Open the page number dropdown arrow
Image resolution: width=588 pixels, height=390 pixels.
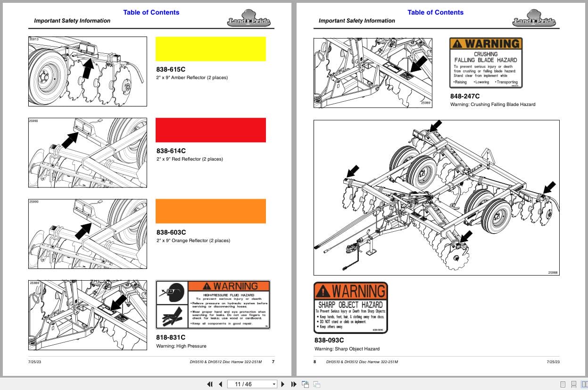274,384
